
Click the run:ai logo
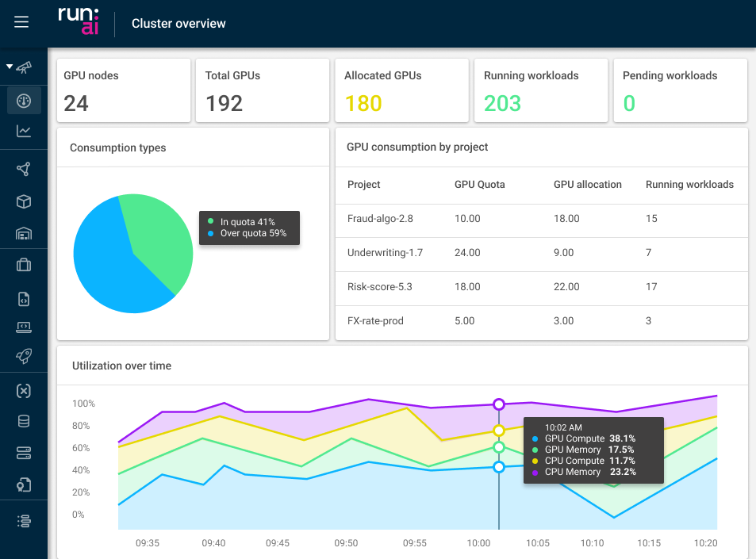coord(78,21)
